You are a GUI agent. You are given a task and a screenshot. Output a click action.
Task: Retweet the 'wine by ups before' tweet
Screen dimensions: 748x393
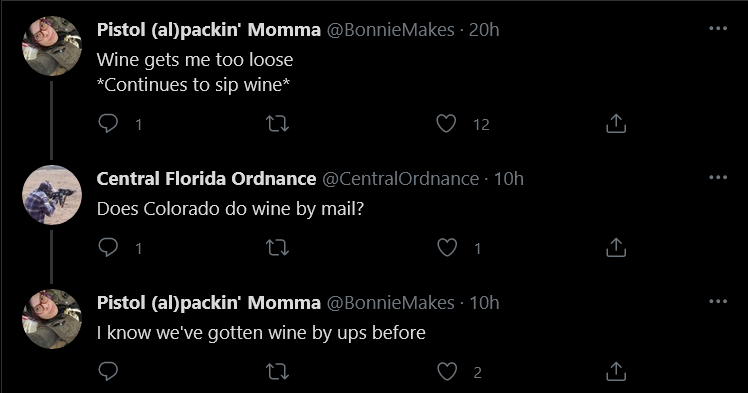[x=277, y=372]
